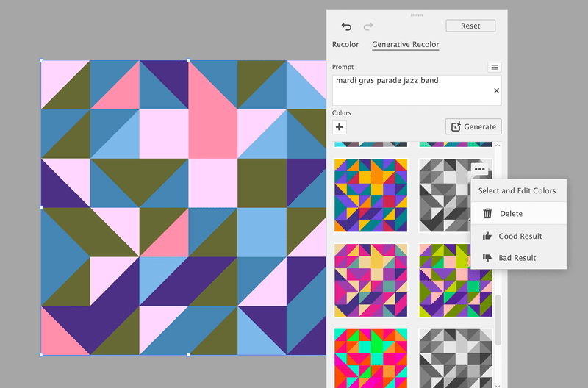Choose Bad Result from the menu
This screenshot has height=388, width=588.
[519, 258]
